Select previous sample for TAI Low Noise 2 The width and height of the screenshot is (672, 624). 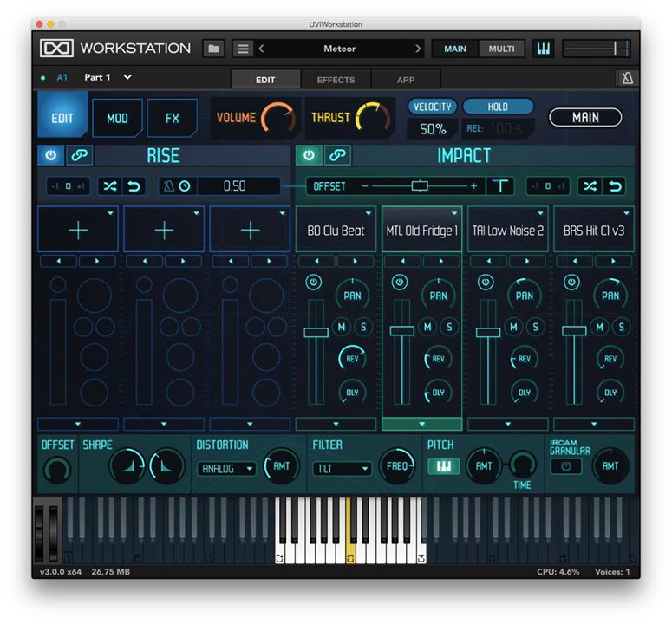(x=488, y=261)
